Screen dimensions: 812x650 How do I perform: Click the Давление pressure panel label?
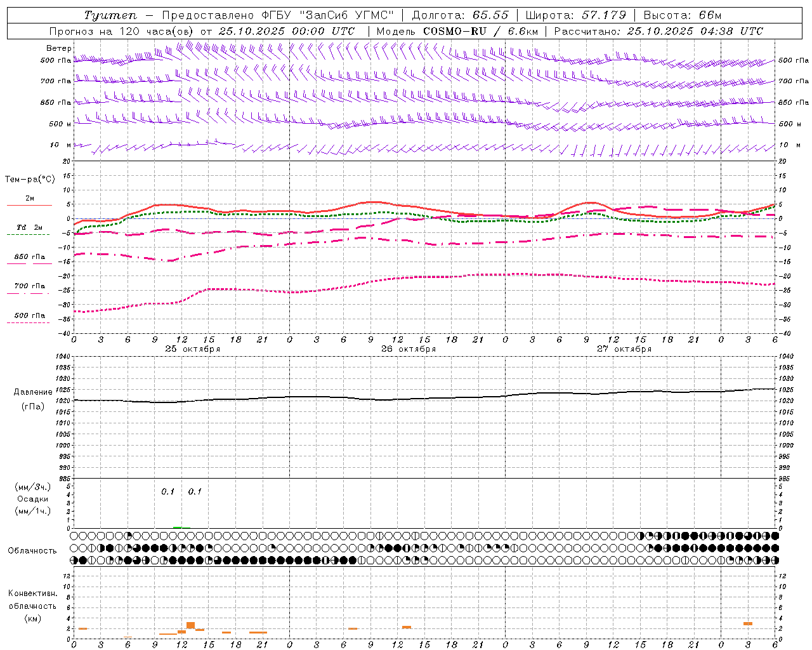(x=33, y=392)
